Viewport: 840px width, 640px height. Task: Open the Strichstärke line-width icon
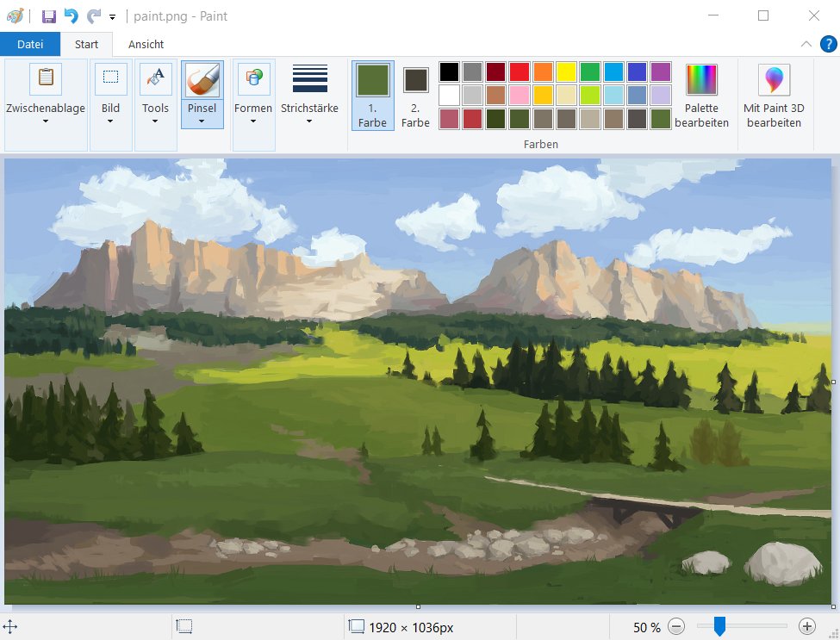coord(308,78)
